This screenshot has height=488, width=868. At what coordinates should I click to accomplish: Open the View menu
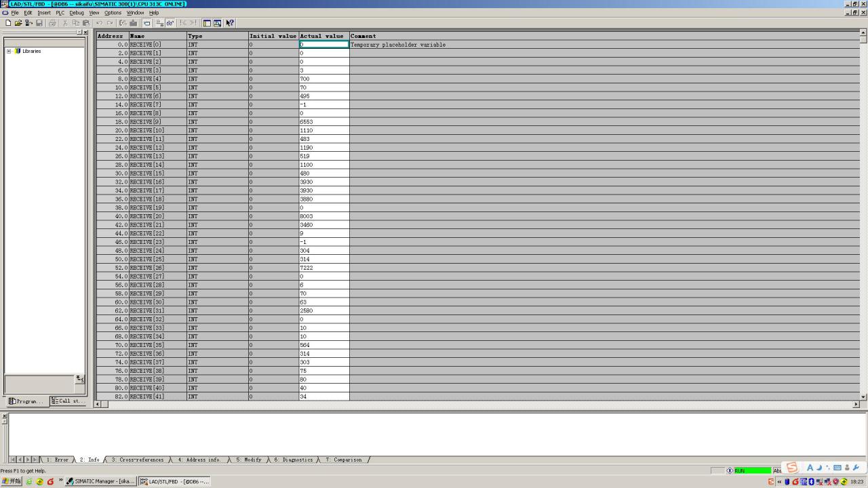point(94,13)
